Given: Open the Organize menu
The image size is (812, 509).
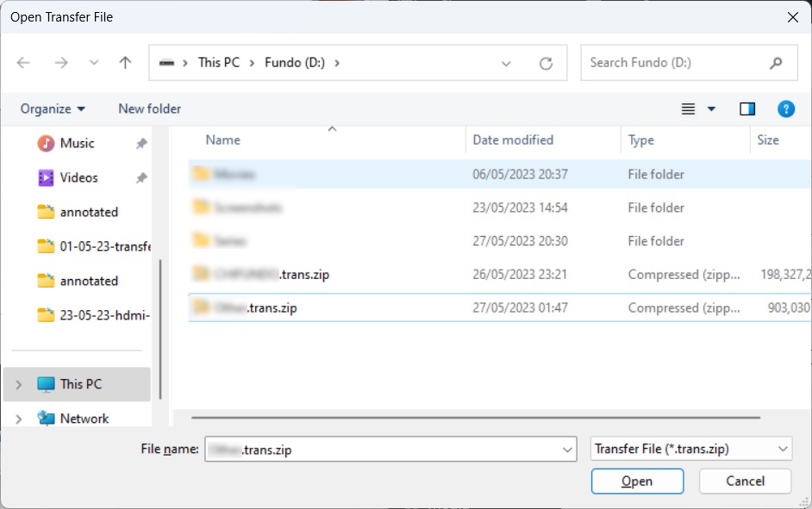Looking at the screenshot, I should (x=52, y=109).
